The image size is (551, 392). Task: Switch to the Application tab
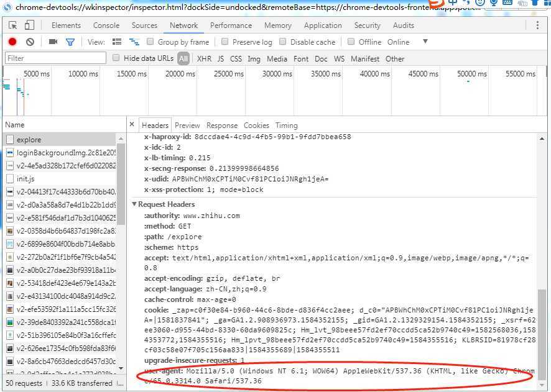click(323, 25)
